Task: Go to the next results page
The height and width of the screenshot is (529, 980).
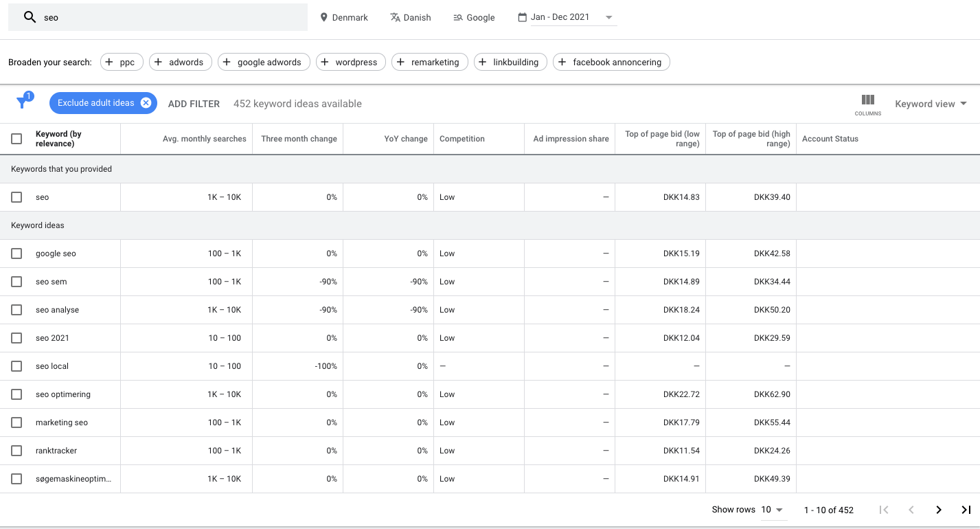Action: (x=938, y=510)
